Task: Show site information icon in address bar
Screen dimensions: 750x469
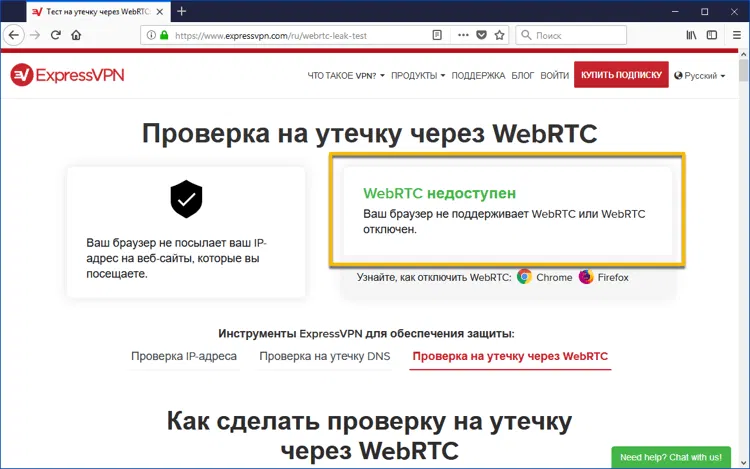Action: [151, 35]
